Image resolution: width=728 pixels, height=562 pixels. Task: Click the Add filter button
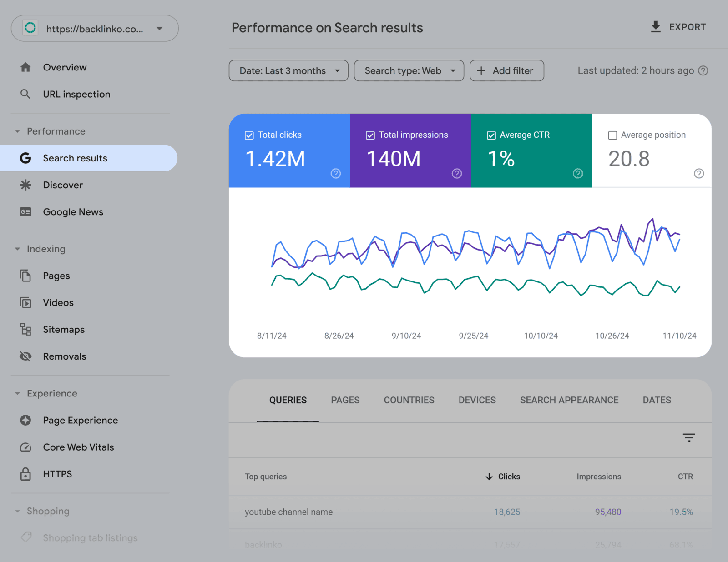[506, 71]
